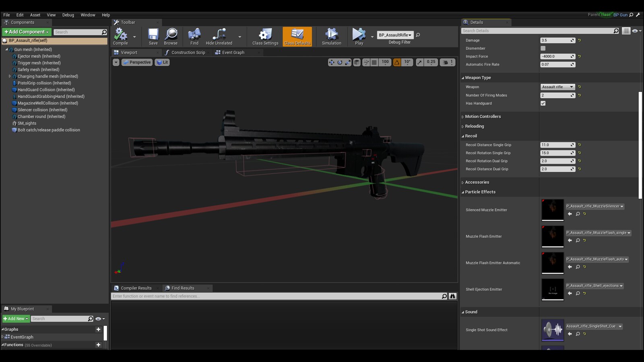Image resolution: width=644 pixels, height=362 pixels.
Task: Open Class Settings from the toolbar
Action: (264, 36)
